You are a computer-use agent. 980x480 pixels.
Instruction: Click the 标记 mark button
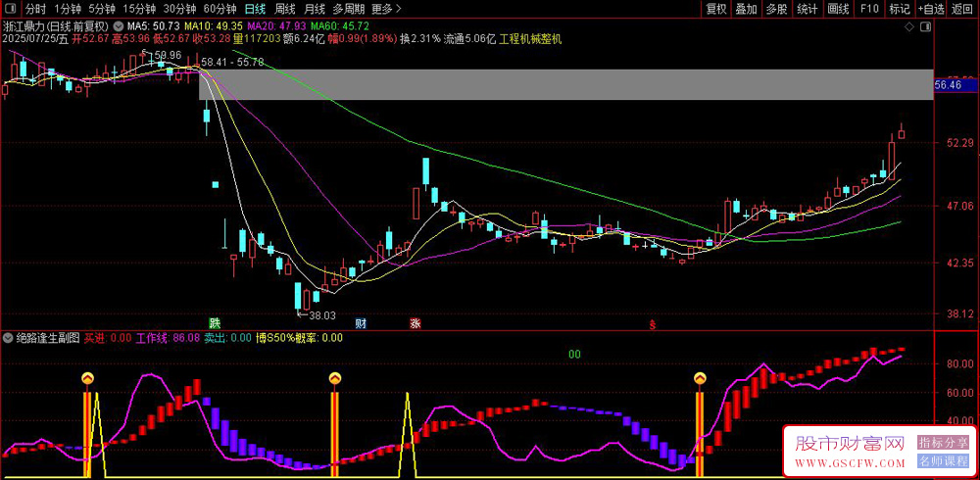click(900, 9)
